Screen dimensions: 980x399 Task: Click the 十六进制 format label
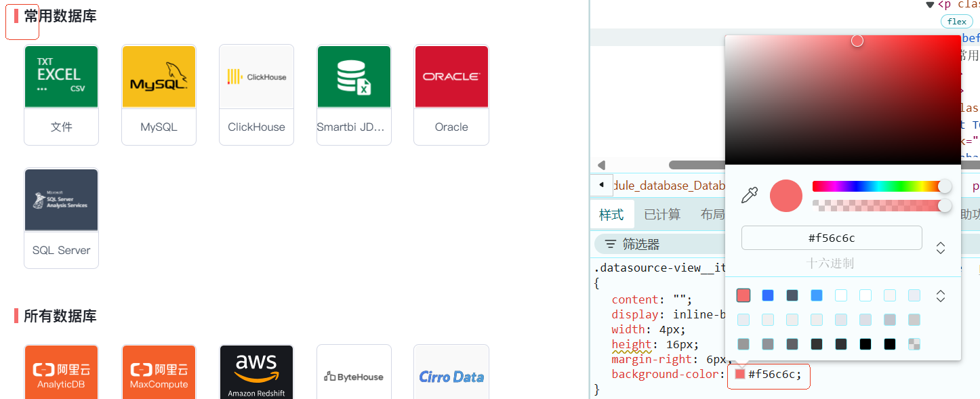point(830,263)
